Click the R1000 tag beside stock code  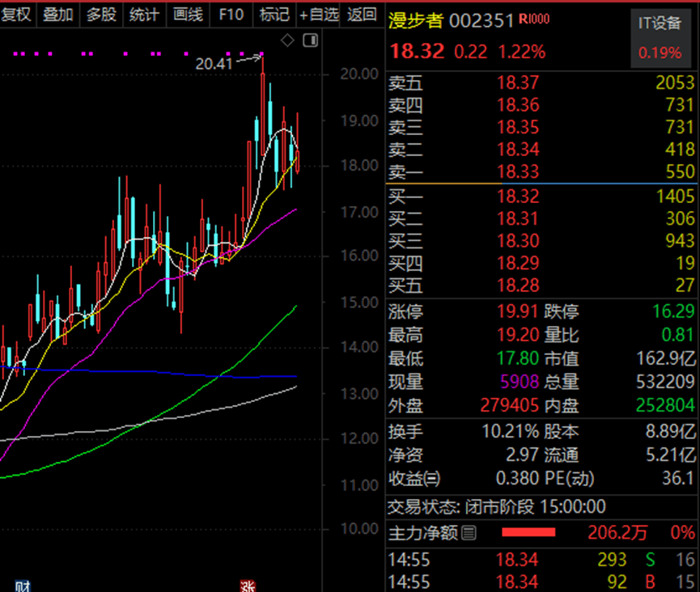click(x=534, y=19)
